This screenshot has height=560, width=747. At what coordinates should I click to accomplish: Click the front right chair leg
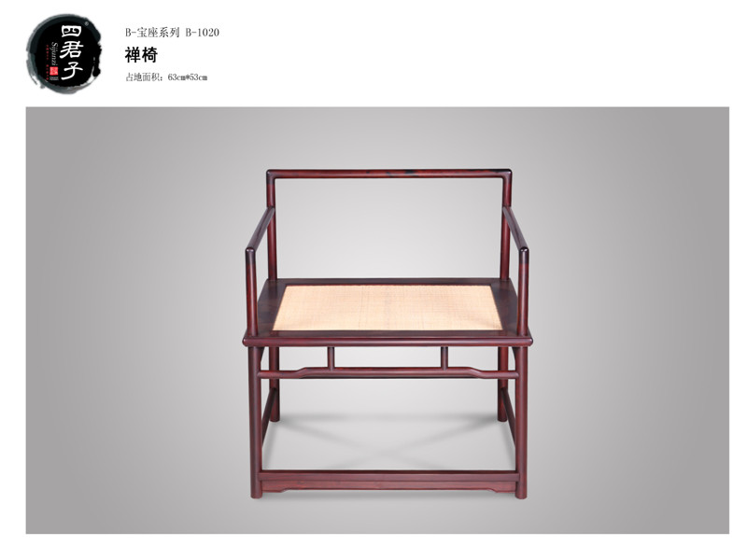522,422
